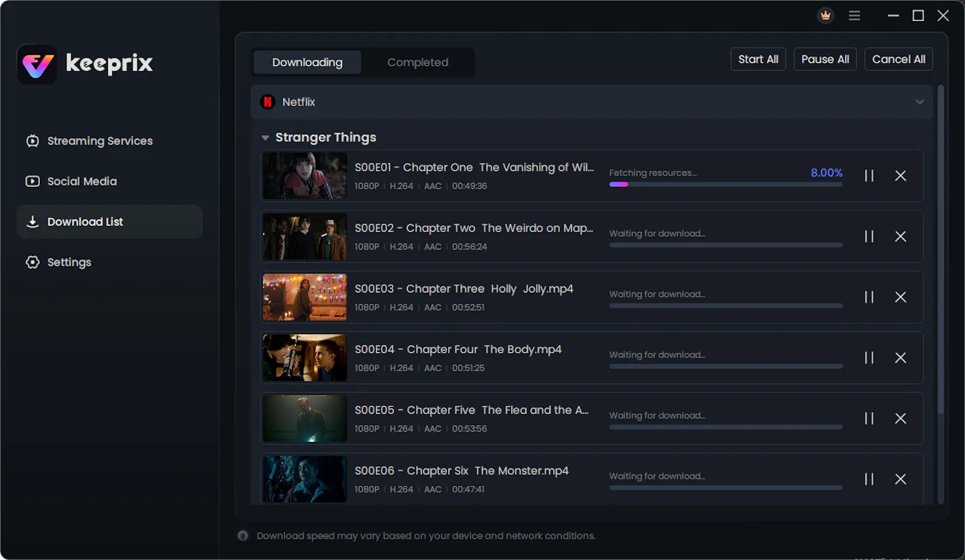Screen dimensions: 965x560
Task: Open the premium crown icon
Action: [x=826, y=16]
